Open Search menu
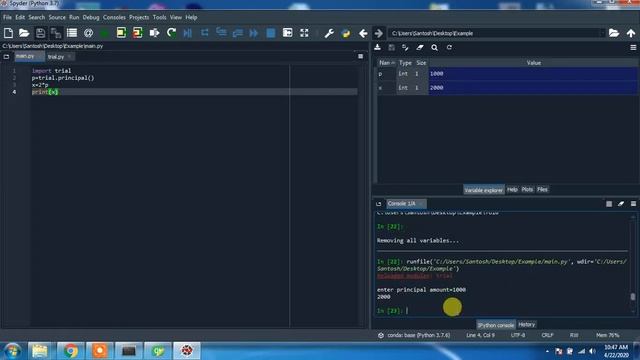Screen dimensions: 640x360 click(x=36, y=17)
